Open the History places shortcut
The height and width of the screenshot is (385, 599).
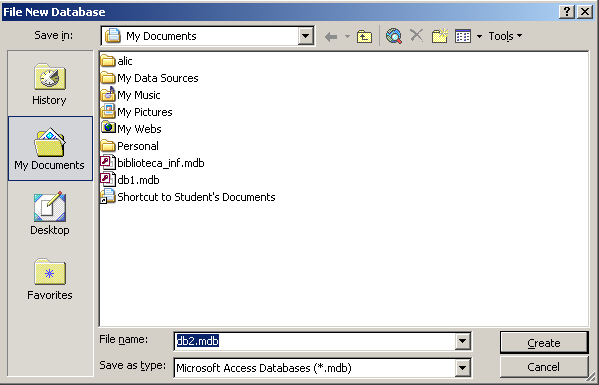point(50,84)
